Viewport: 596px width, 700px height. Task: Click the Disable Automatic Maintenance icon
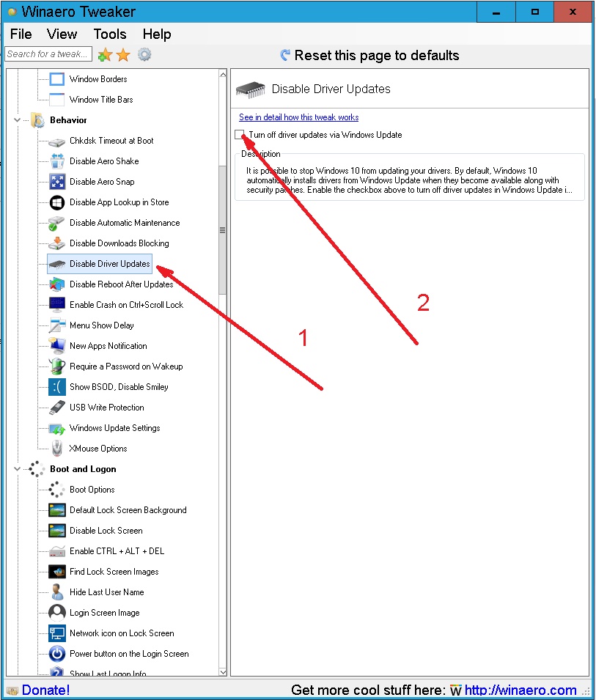(56, 223)
